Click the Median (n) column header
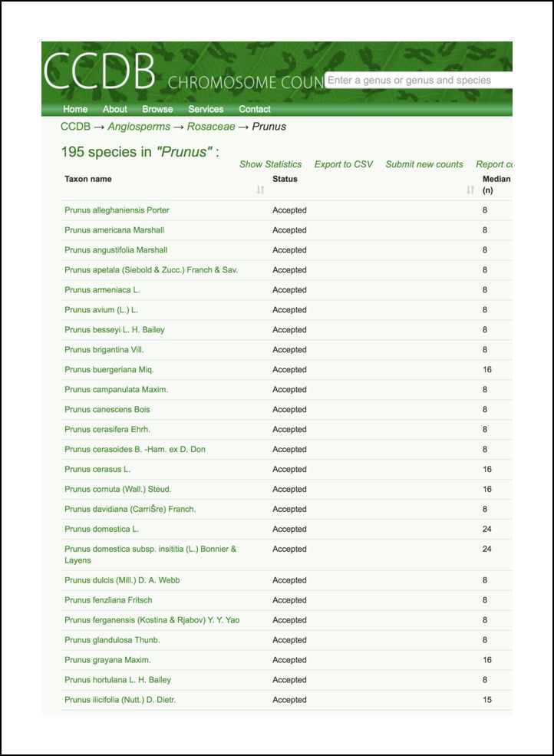The width and height of the screenshot is (554, 756). [496, 185]
